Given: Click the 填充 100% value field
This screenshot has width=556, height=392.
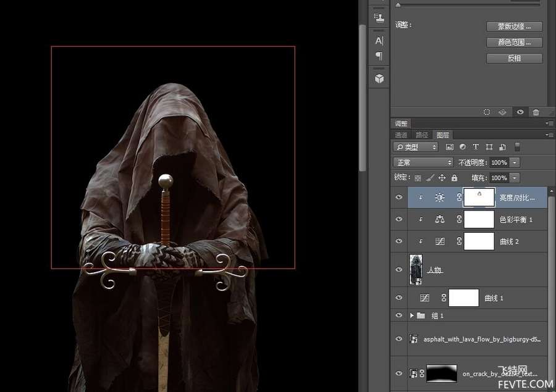Looking at the screenshot, I should [x=499, y=178].
